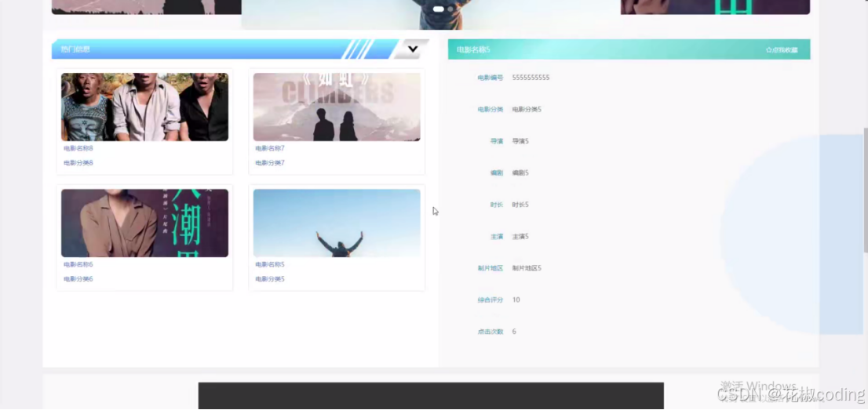868x410 pixels.
Task: Open the 电影名称8 poster thumbnail
Action: (144, 107)
